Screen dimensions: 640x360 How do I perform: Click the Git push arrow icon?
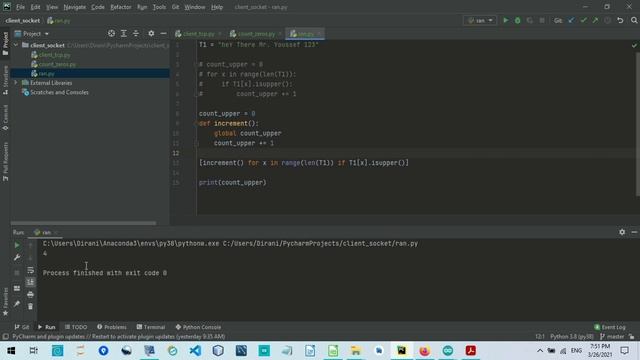(x=595, y=20)
